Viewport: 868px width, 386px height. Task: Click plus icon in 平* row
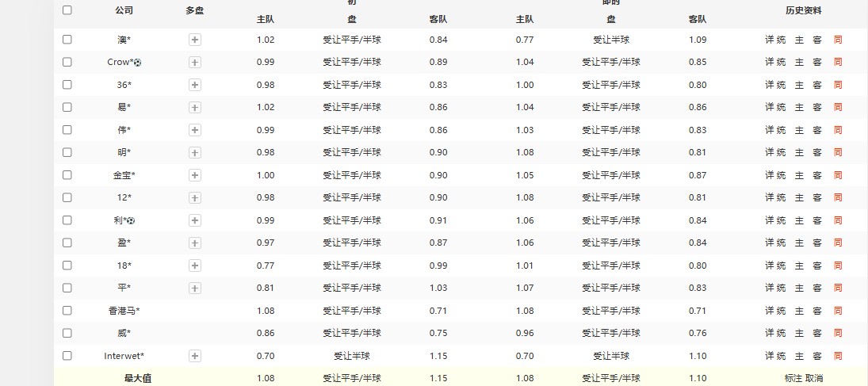click(x=195, y=289)
